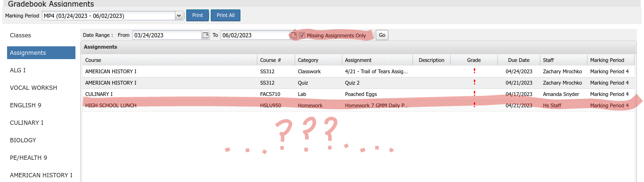Sort by Marking Period column header
The height and width of the screenshot is (182, 644).
[611, 60]
